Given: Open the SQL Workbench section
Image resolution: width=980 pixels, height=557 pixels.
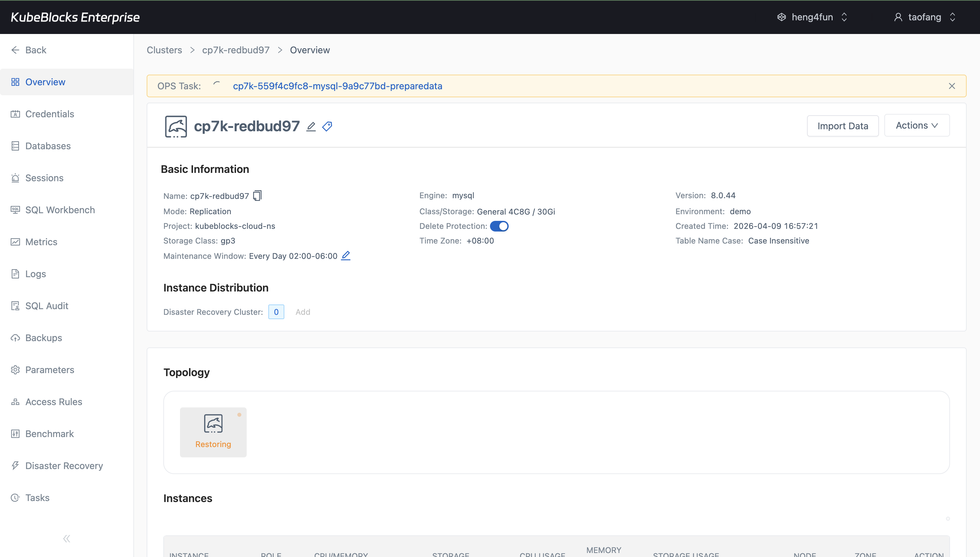Looking at the screenshot, I should [x=60, y=210].
